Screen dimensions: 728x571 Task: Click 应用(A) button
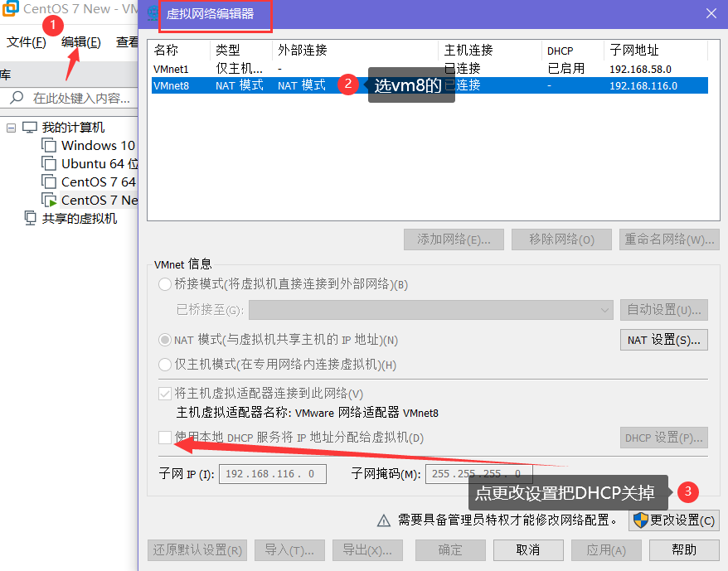[606, 550]
